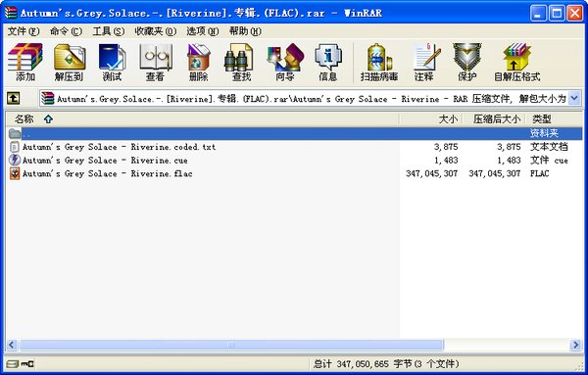Click the archive icon in address bar
This screenshot has height=375, width=588.
click(x=48, y=99)
